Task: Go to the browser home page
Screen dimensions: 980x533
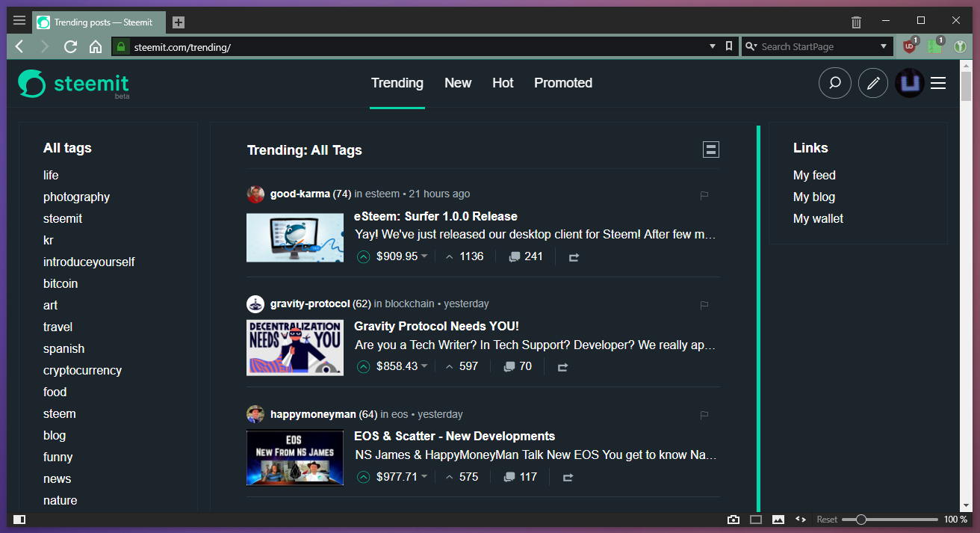Action: [x=96, y=46]
